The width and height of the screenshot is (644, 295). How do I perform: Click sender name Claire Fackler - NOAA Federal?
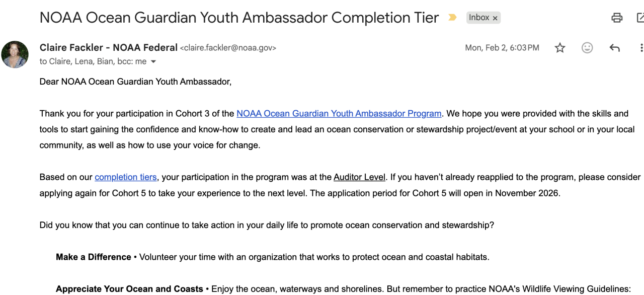(x=109, y=48)
